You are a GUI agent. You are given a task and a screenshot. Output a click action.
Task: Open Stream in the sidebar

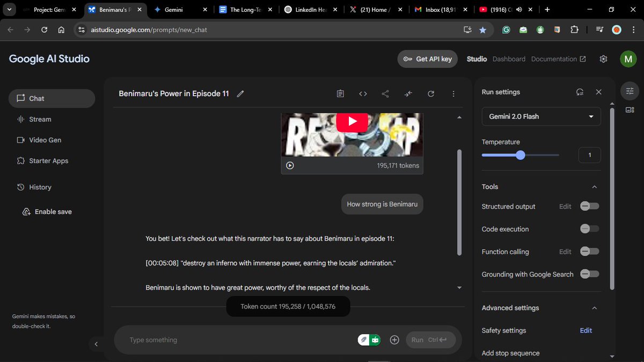point(52,119)
